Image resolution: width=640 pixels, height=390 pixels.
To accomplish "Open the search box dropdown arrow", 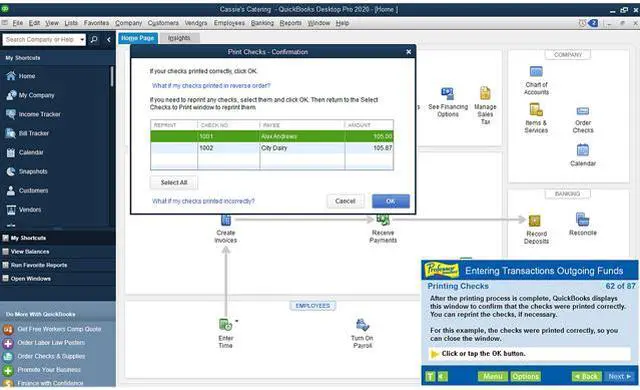I will 82,40.
